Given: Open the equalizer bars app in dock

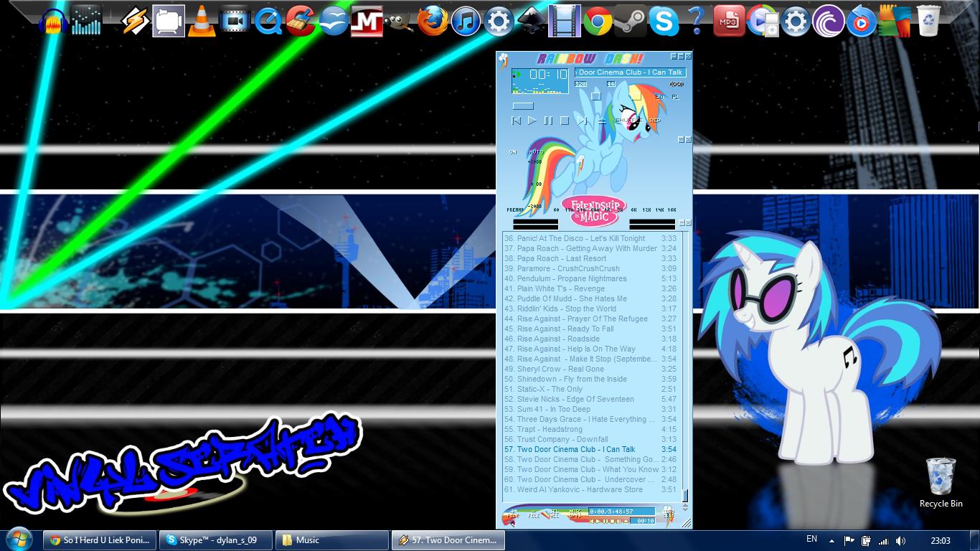Looking at the screenshot, I should [x=88, y=22].
